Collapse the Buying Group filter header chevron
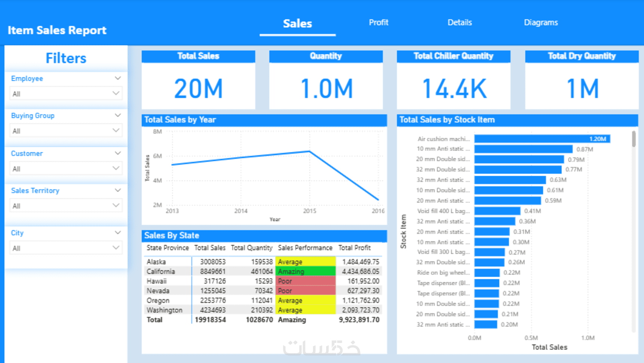Screen dimensions: 644x363 tap(118, 115)
